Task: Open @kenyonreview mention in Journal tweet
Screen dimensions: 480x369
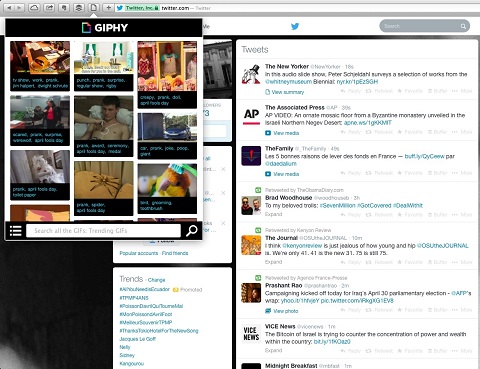Action: pos(302,246)
